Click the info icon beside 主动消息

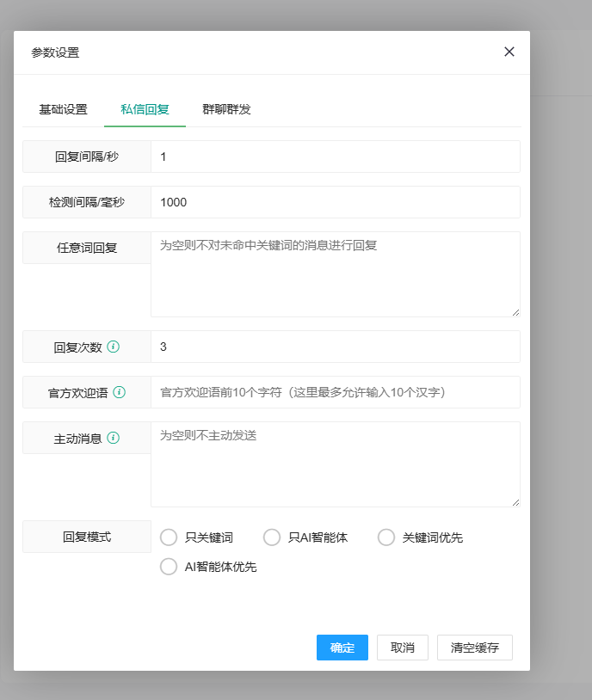click(114, 438)
